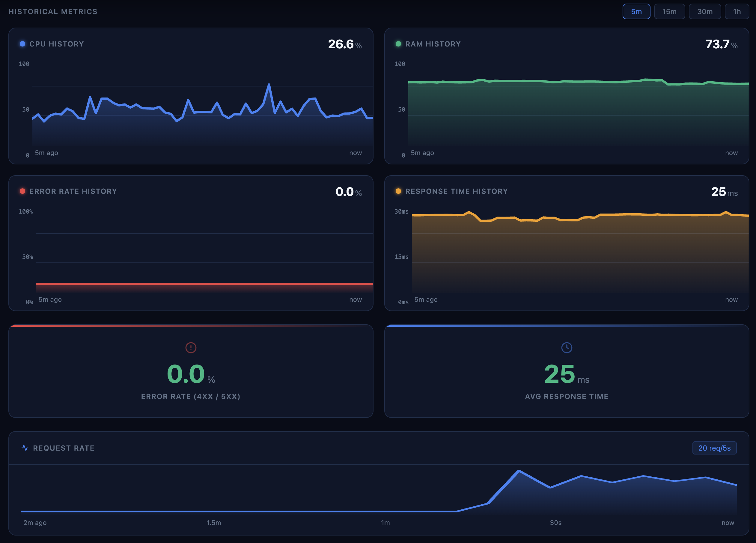Click the pulse icon beside Request Rate

pos(25,448)
